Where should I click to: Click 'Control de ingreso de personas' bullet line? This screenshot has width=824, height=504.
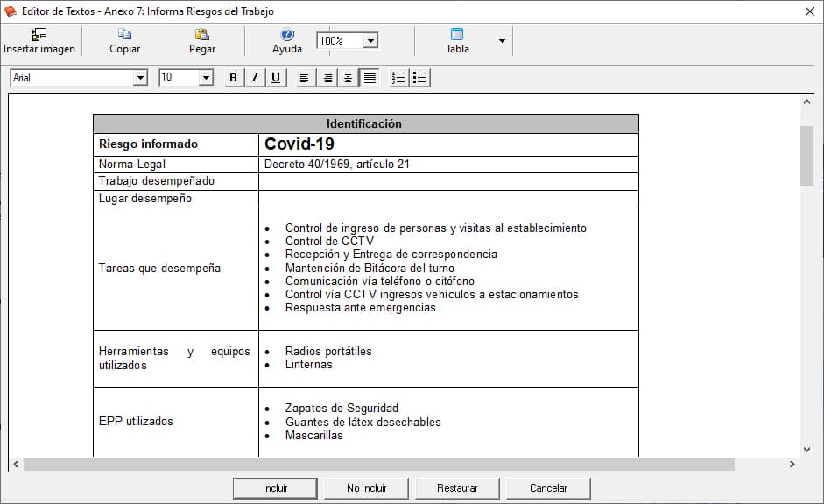tap(436, 227)
